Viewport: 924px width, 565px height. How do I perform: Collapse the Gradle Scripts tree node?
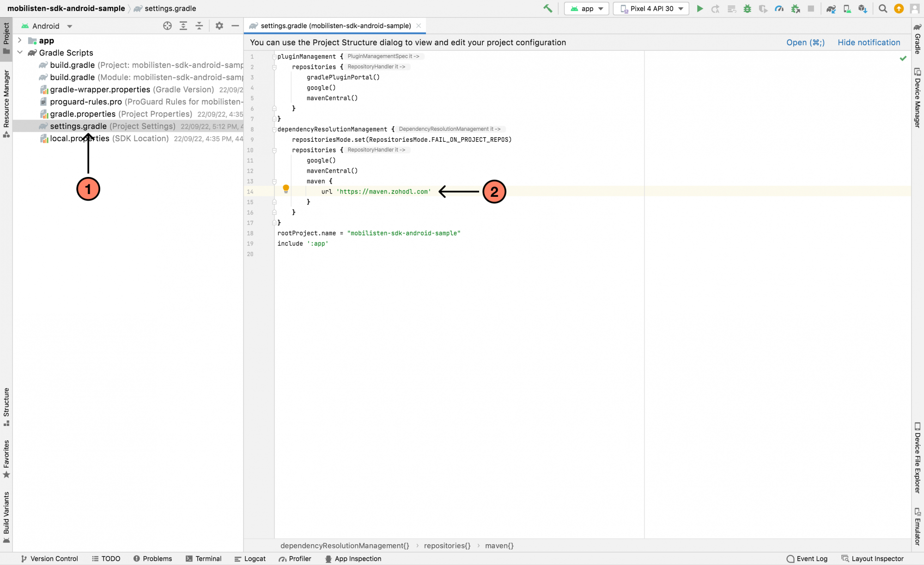click(x=20, y=53)
